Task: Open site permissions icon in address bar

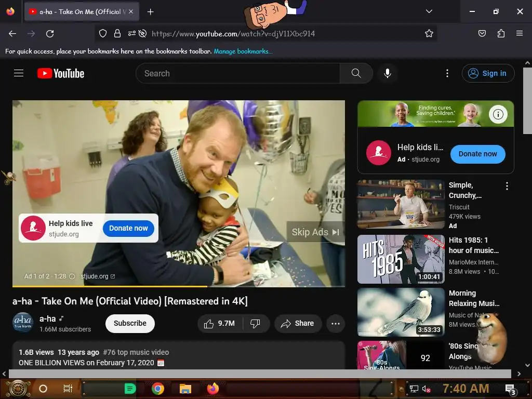Action: click(x=131, y=33)
